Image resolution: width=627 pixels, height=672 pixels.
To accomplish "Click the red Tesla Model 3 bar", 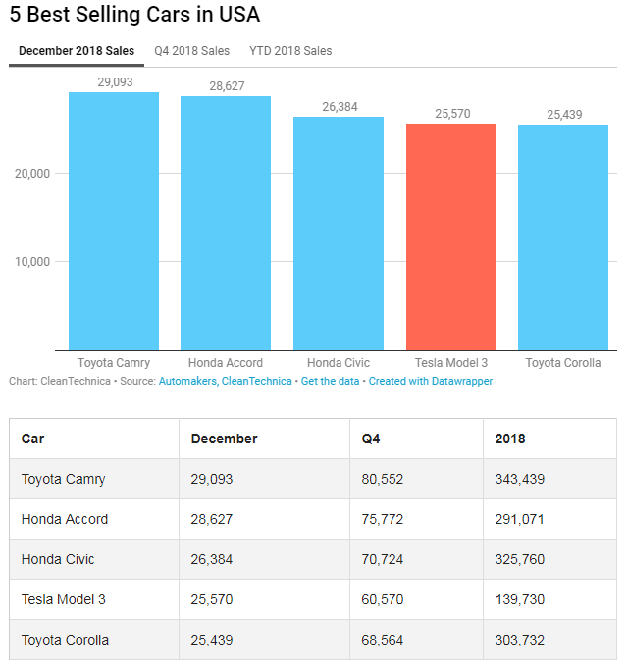I will click(x=451, y=236).
